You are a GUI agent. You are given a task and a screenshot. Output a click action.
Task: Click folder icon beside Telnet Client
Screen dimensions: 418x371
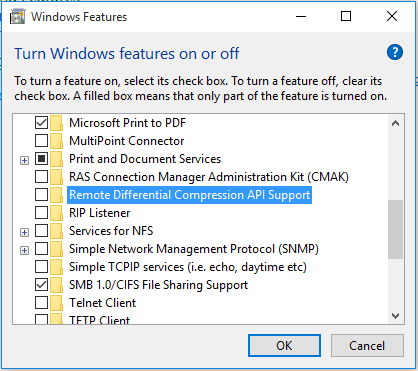pos(56,303)
